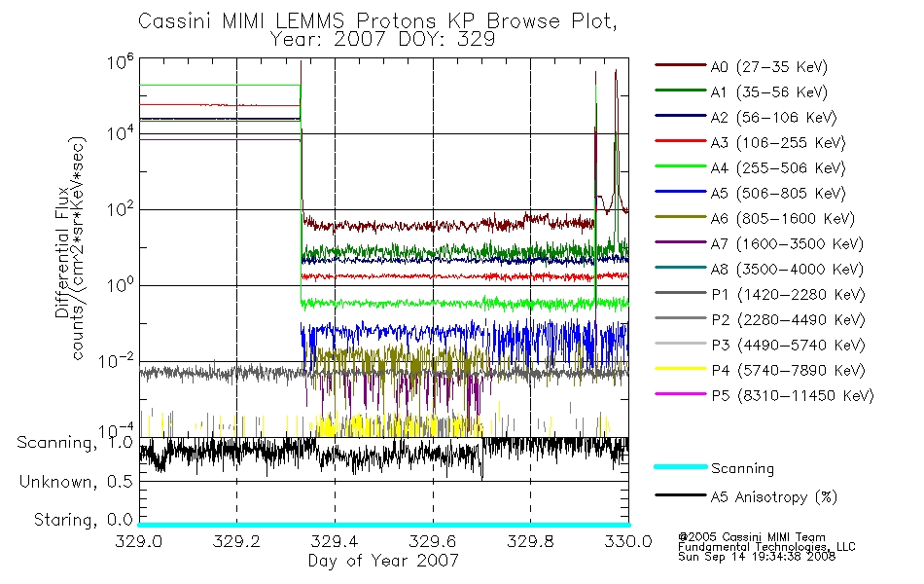Click the @2005 Cassini MIMI Team credit

tap(751, 537)
